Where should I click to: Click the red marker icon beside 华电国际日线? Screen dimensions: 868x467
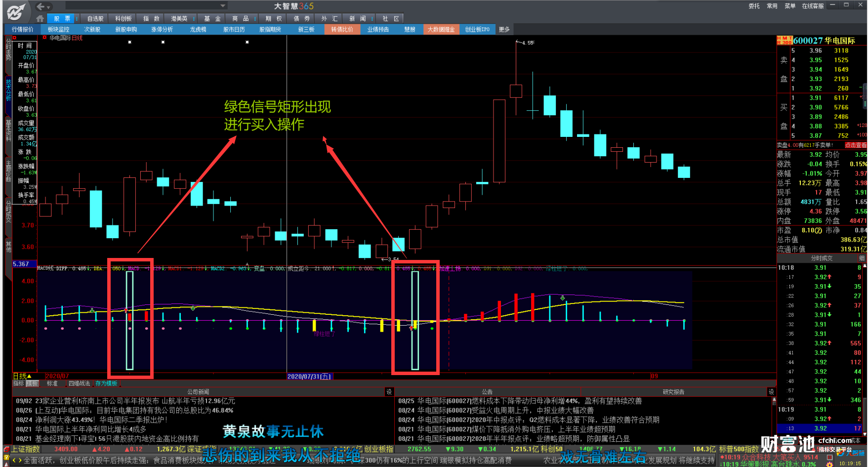[45, 38]
